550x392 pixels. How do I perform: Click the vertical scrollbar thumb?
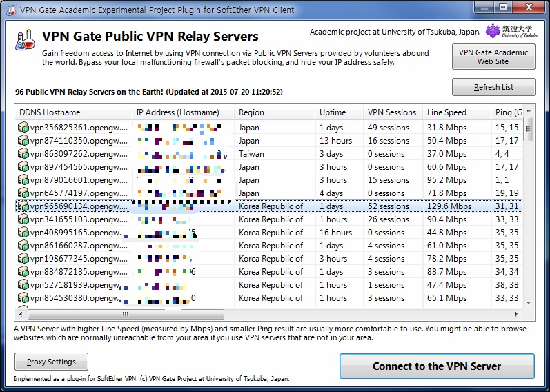[528, 129]
